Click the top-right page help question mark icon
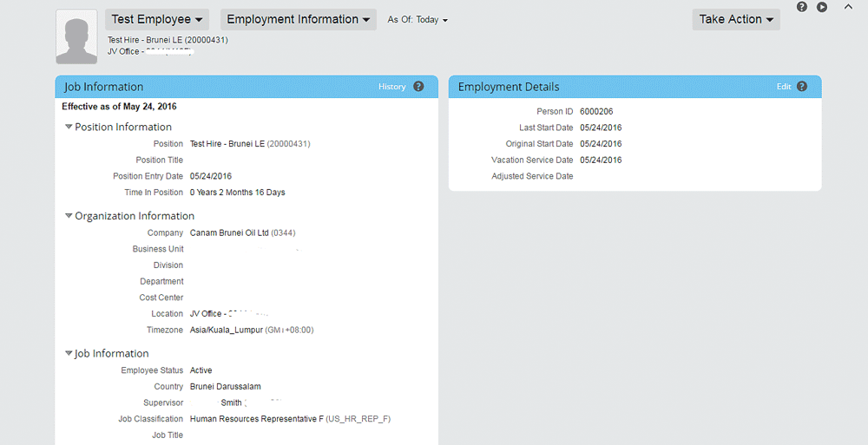This screenshot has width=868, height=445. [x=802, y=7]
